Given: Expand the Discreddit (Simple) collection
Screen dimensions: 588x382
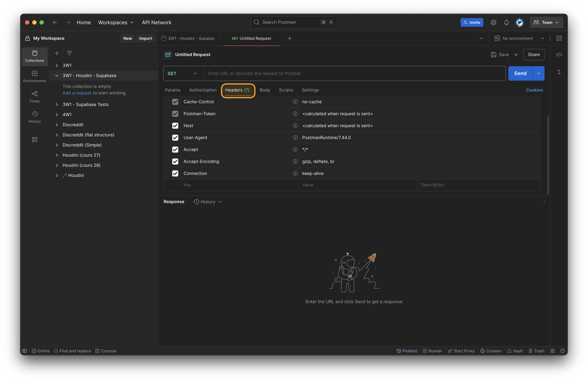Looking at the screenshot, I should point(57,145).
